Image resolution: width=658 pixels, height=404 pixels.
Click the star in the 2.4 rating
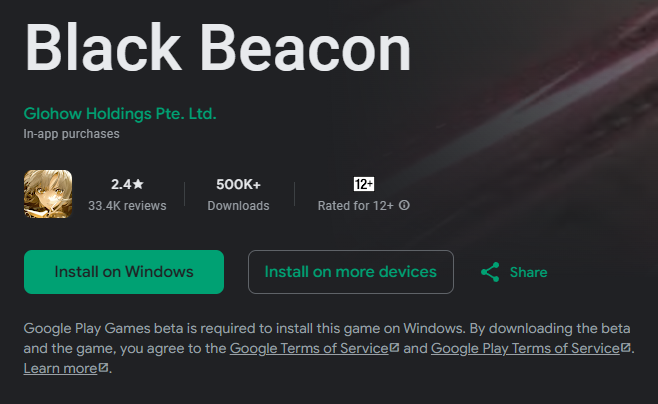point(138,184)
